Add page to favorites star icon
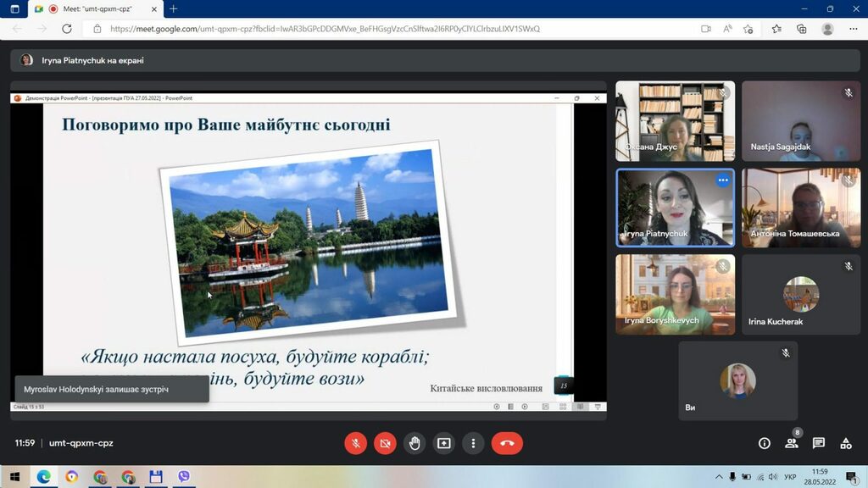Image resolution: width=868 pixels, height=488 pixels. 748,29
